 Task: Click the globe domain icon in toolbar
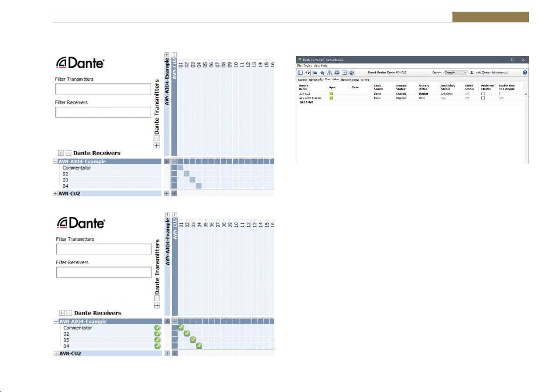[x=352, y=72]
